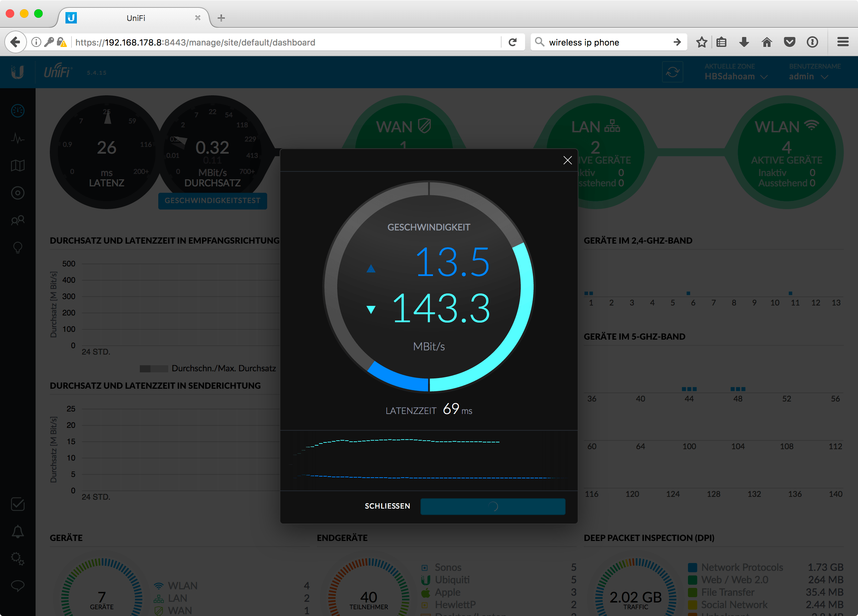Click the 13.5 upload speed value
Viewport: 858px width, 616px height.
point(452,262)
